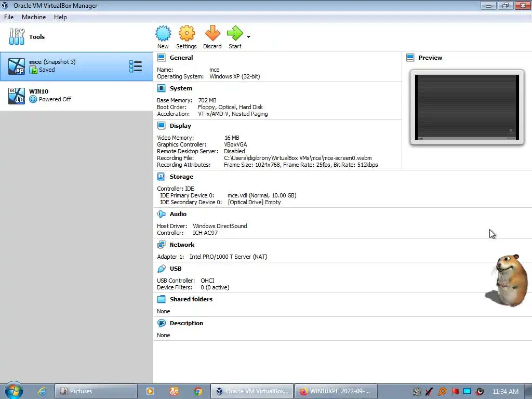Click the Display section screen icon
This screenshot has height=399, width=532.
[161, 126]
